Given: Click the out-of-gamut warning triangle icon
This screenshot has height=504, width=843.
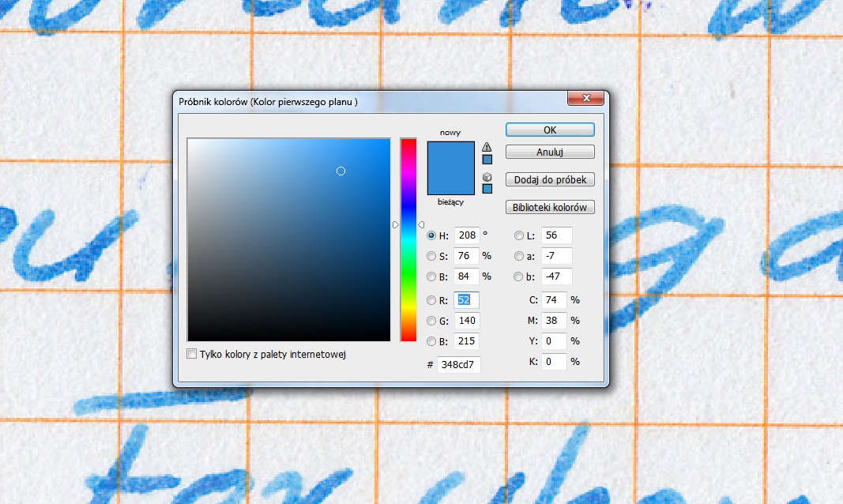Looking at the screenshot, I should [487, 147].
